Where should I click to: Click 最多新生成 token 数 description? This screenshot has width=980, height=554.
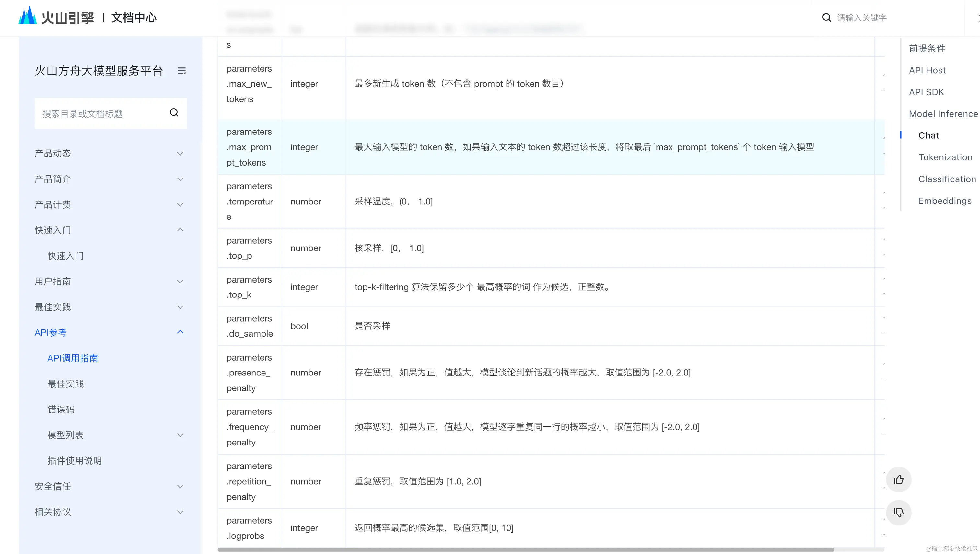click(460, 83)
